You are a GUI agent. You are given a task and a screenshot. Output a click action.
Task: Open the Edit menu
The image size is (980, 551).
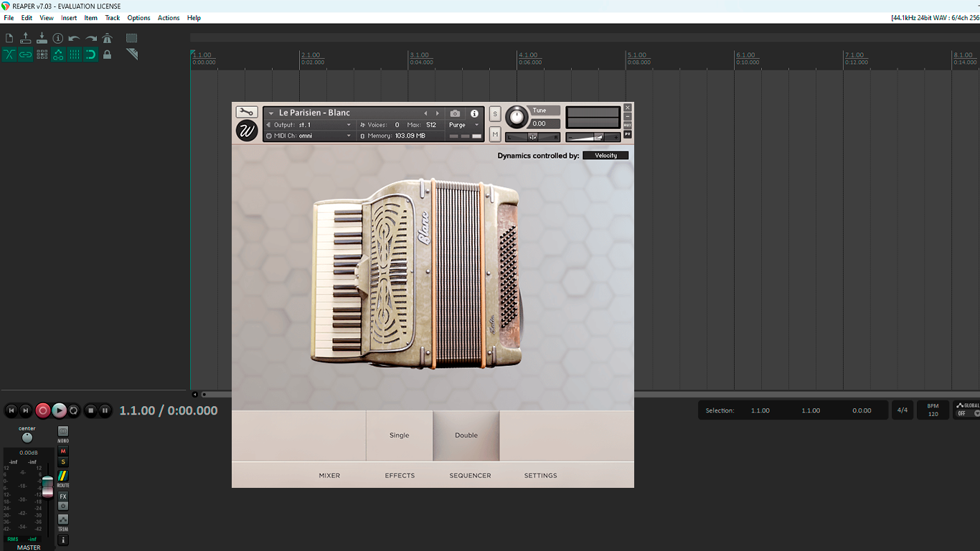(x=27, y=18)
